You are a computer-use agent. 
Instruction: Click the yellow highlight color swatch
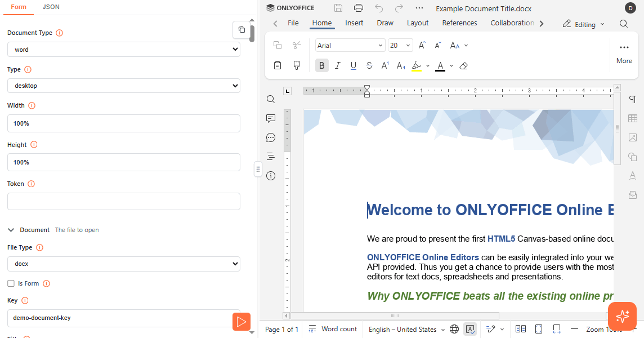pos(417,66)
